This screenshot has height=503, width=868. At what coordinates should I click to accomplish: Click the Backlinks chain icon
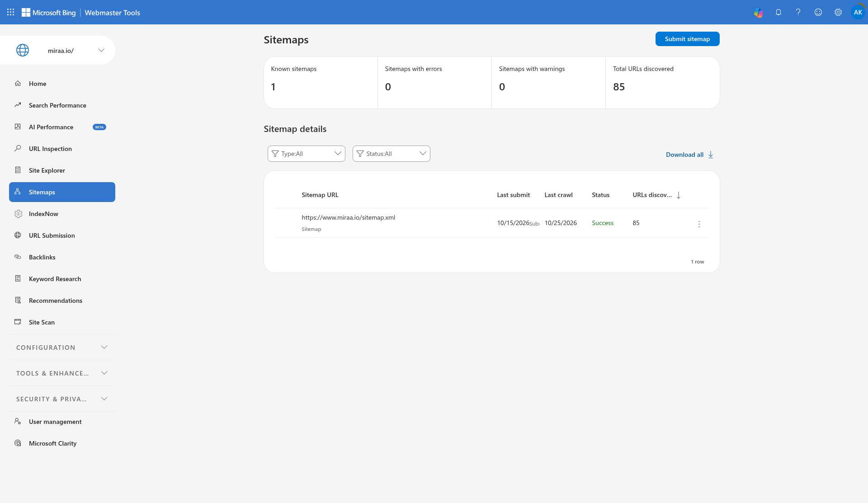18,257
